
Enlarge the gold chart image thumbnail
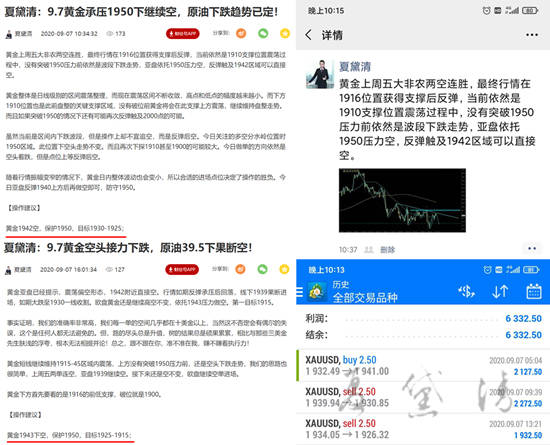(402, 200)
